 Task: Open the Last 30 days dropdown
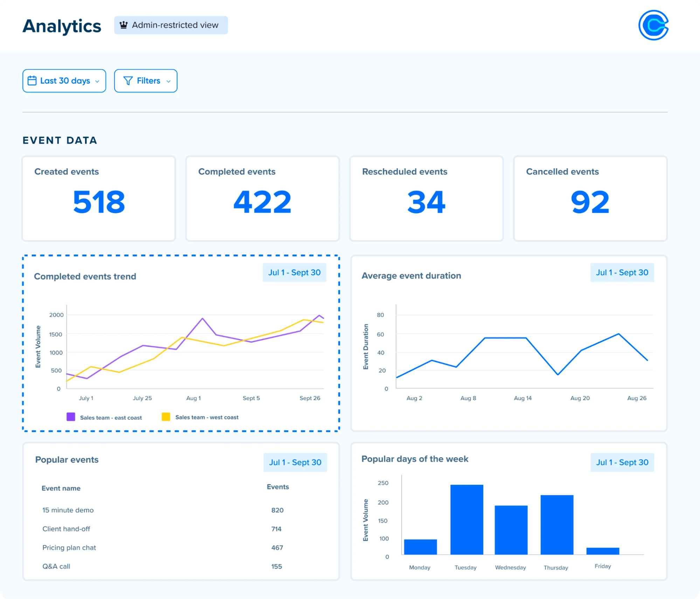tap(64, 81)
